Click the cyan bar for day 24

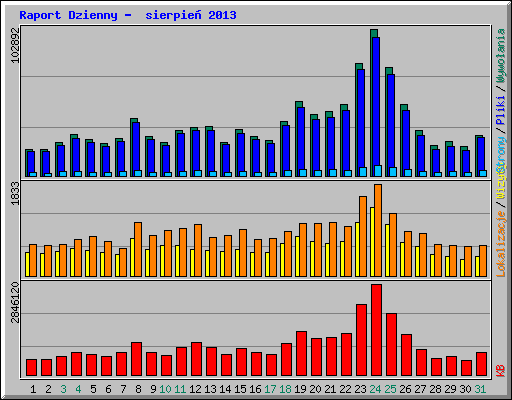click(378, 171)
